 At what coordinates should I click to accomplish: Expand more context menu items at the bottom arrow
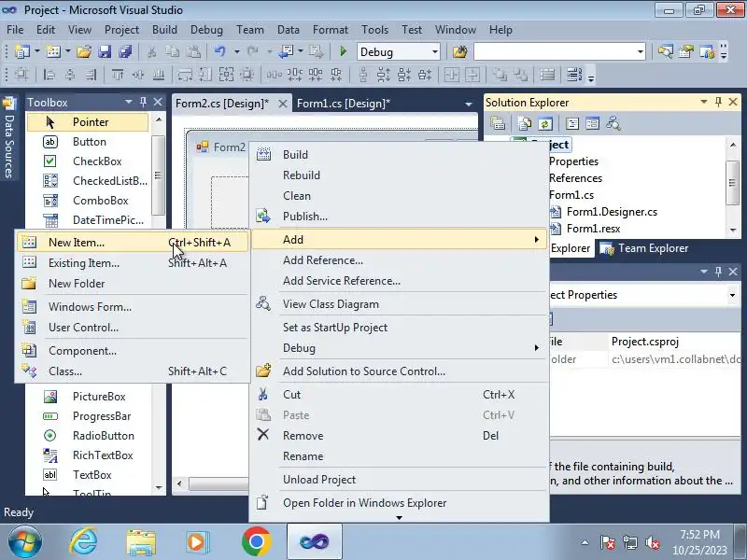400,518
